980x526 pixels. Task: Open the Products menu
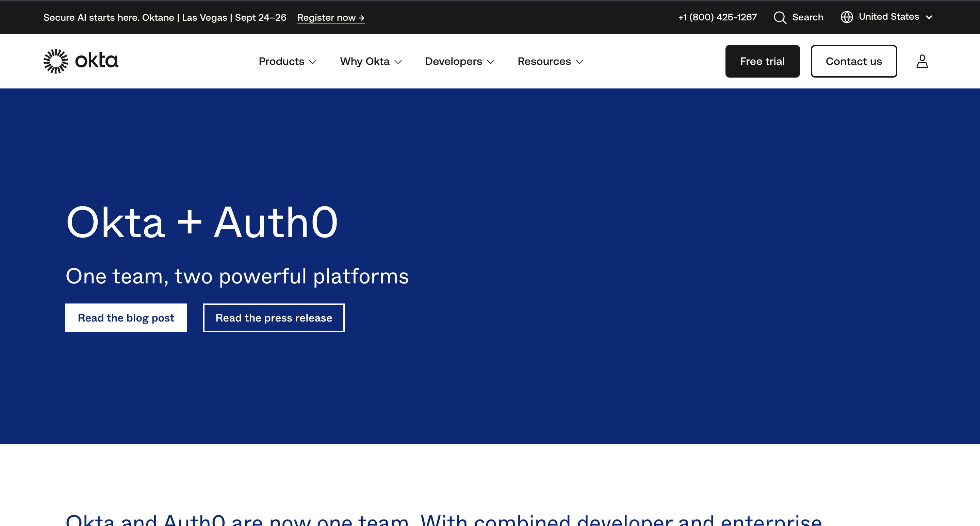[281, 62]
